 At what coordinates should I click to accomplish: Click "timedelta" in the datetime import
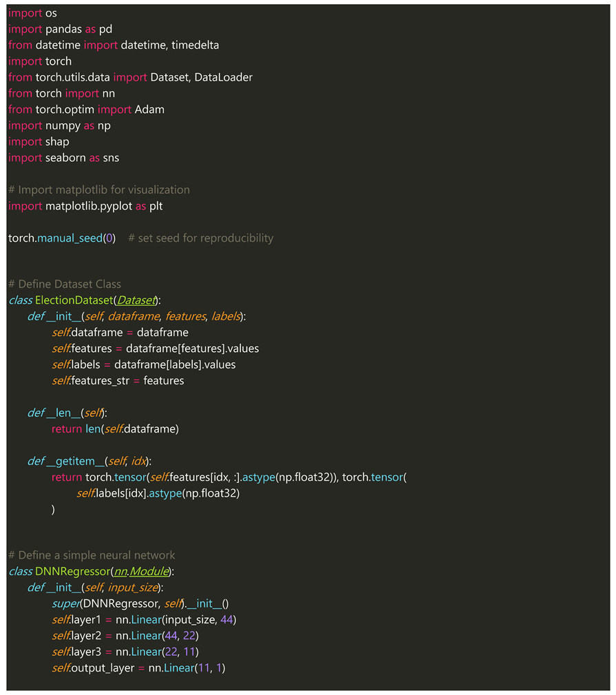[195, 45]
